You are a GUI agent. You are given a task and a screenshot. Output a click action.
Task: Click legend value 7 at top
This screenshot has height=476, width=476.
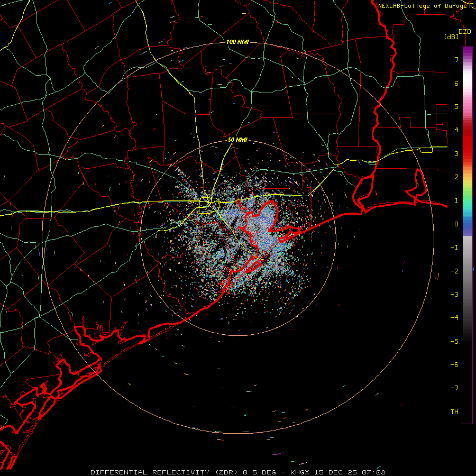click(x=456, y=59)
